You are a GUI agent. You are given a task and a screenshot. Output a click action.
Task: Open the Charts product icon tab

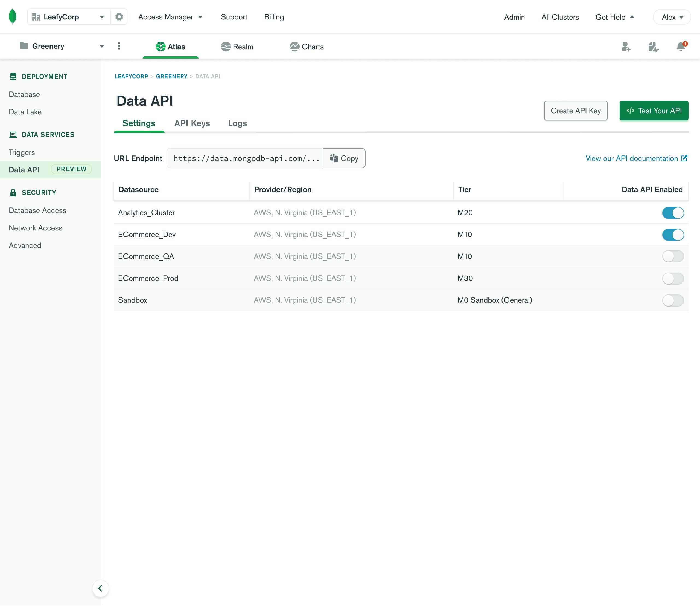coord(306,47)
